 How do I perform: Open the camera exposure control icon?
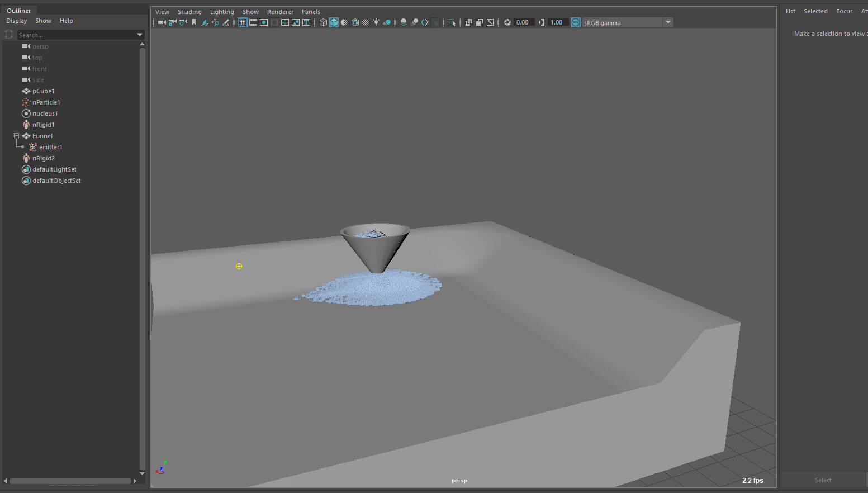pyautogui.click(x=506, y=22)
